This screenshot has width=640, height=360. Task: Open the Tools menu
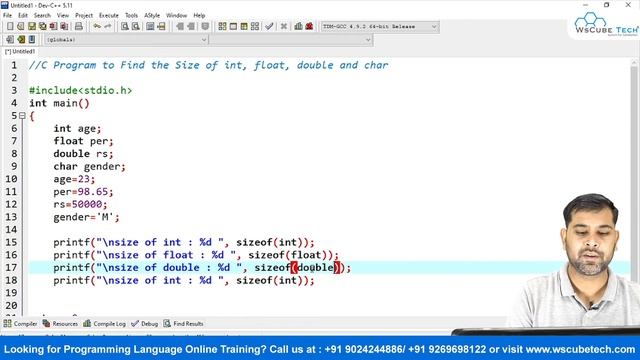coord(131,15)
